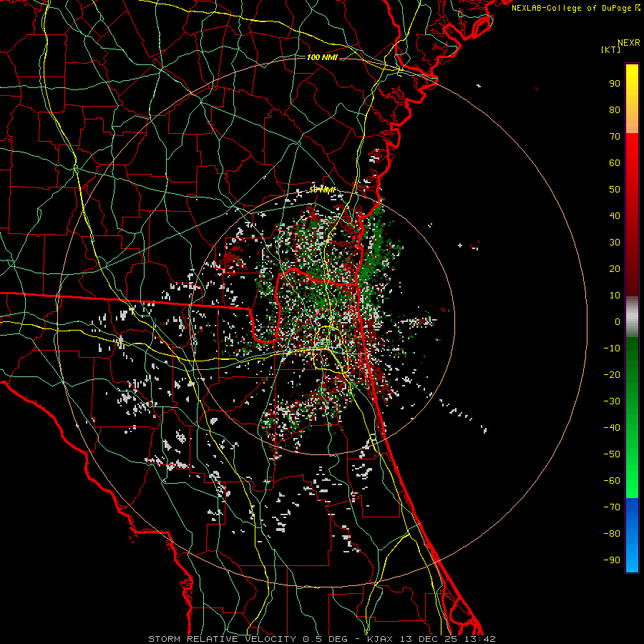This screenshot has height=644, width=644.
Task: Click the -90 value on velocity scale
Action: click(612, 560)
